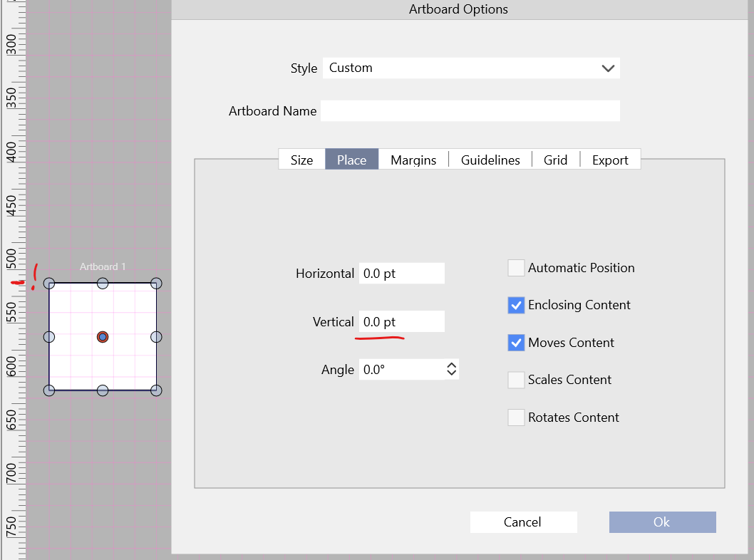754x560 pixels.
Task: Click the top-middle artboard edge handle
Action: [x=103, y=284]
